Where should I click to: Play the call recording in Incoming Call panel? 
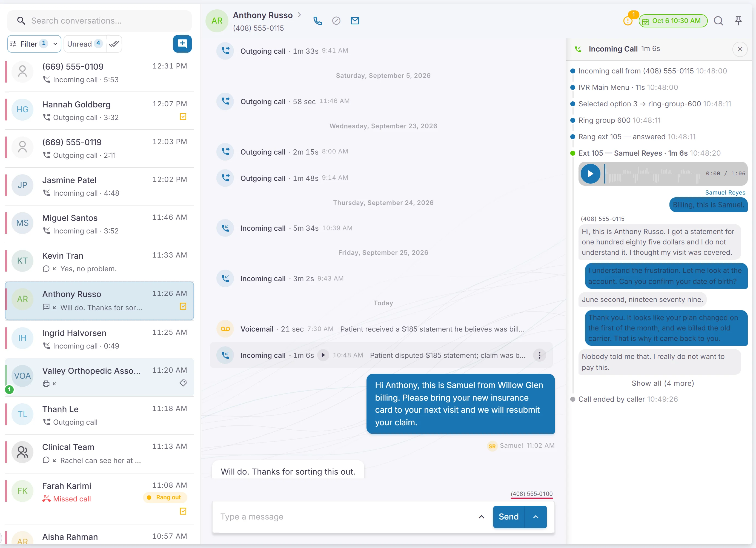point(590,174)
